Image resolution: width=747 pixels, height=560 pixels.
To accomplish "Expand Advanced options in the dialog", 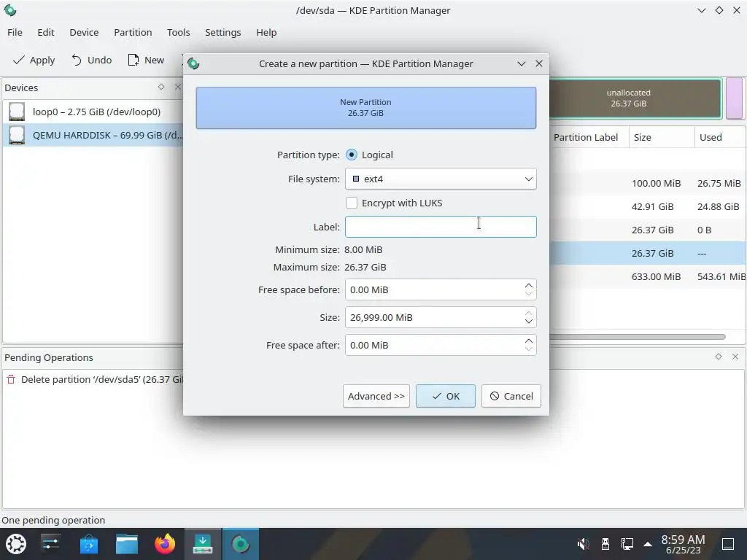I will [x=376, y=396].
